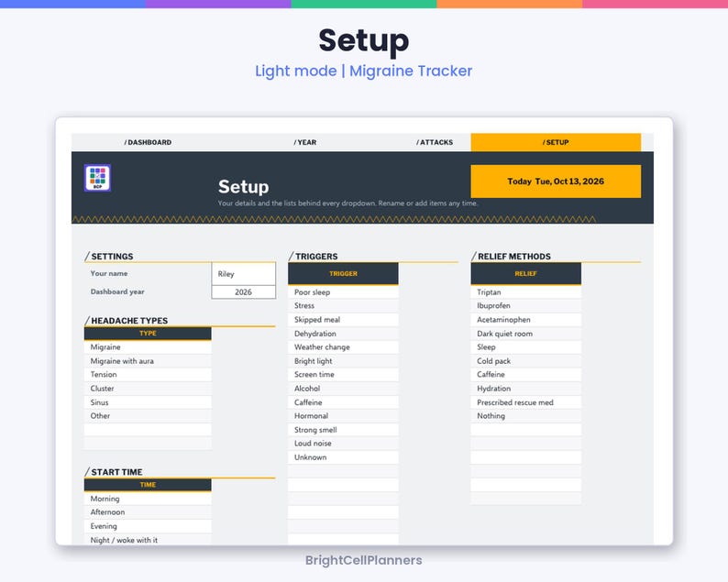The width and height of the screenshot is (728, 582).
Task: Click the Today date banner
Action: (556, 181)
